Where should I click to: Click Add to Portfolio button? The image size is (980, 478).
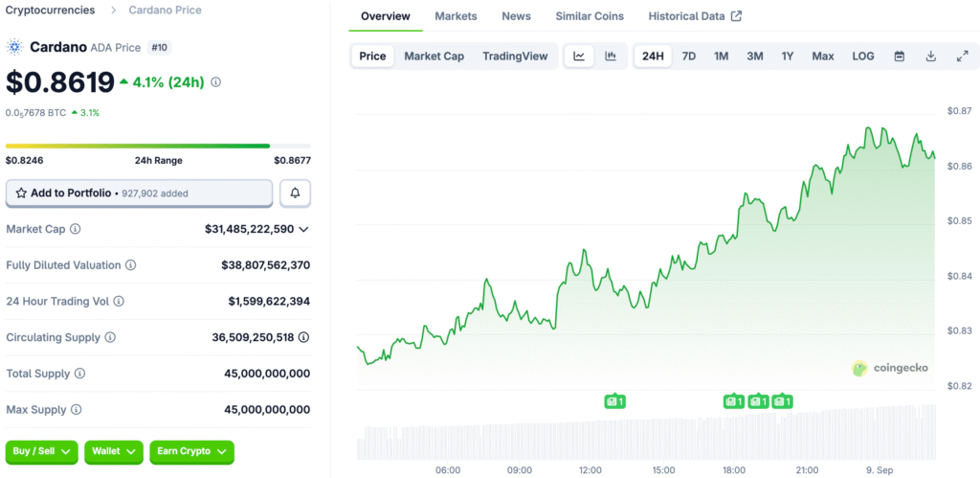pyautogui.click(x=139, y=193)
